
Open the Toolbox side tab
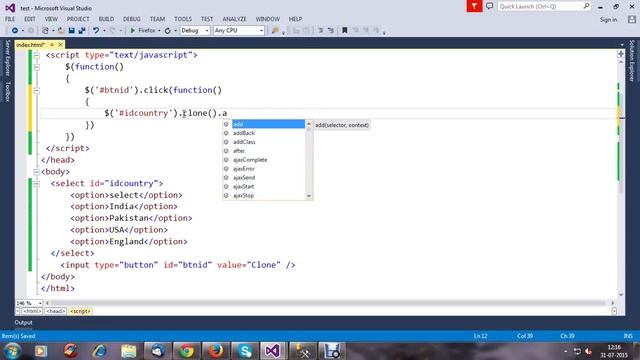click(x=7, y=91)
